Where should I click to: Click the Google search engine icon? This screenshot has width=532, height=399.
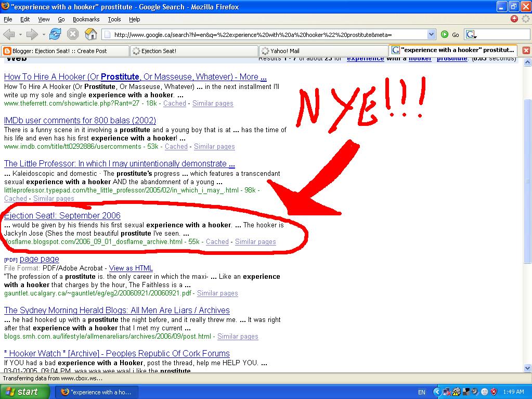click(x=470, y=35)
